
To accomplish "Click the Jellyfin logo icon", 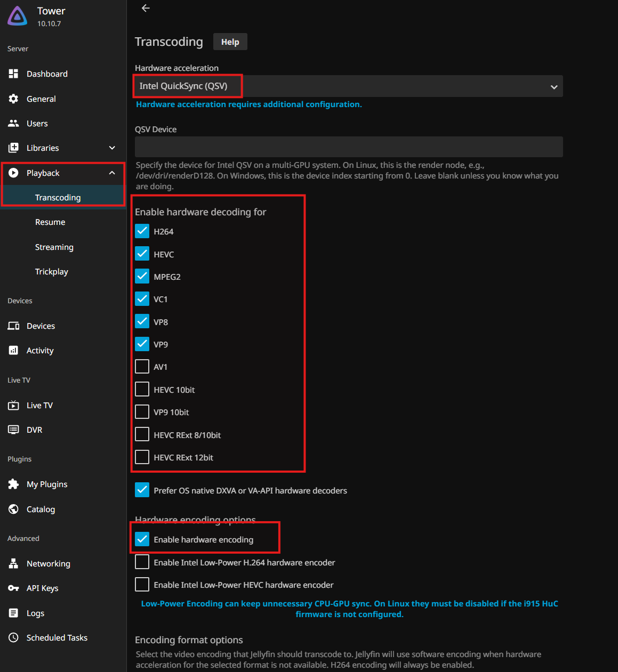I will click(18, 17).
